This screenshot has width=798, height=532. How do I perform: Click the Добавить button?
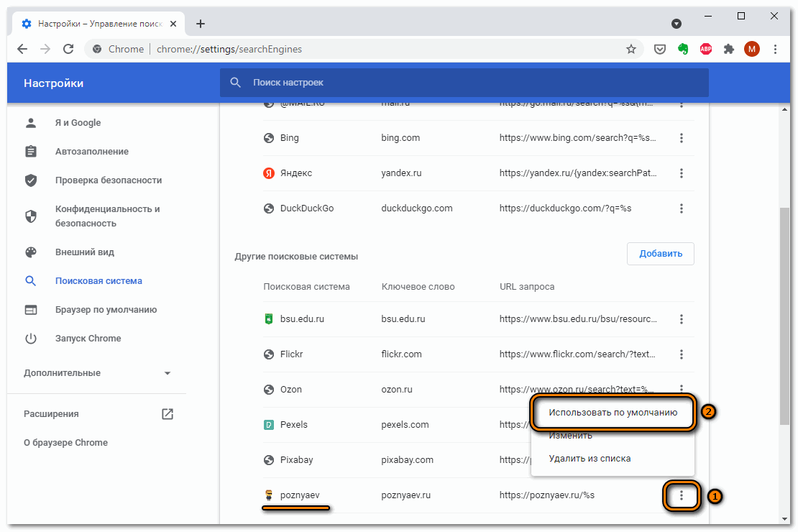coord(660,254)
